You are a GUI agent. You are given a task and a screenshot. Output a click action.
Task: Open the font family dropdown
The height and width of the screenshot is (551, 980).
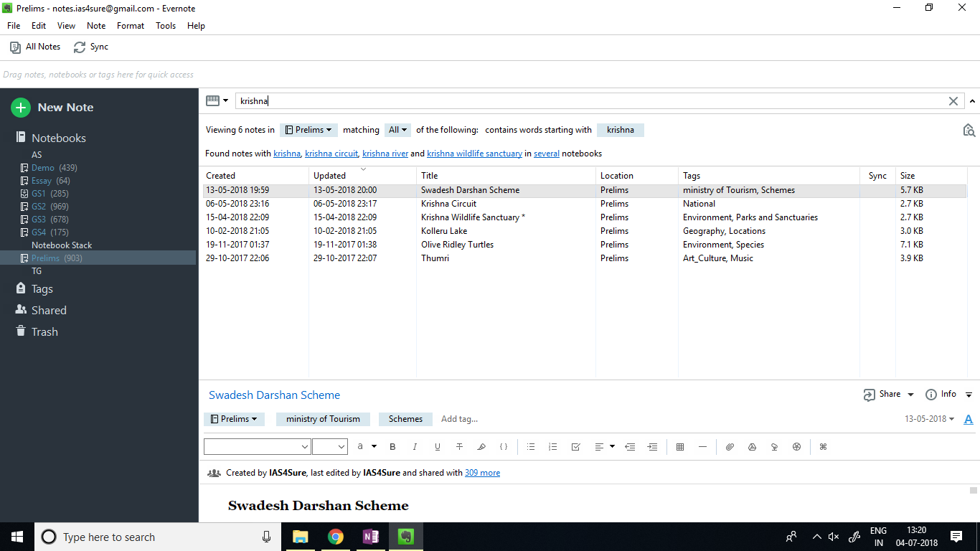click(257, 447)
